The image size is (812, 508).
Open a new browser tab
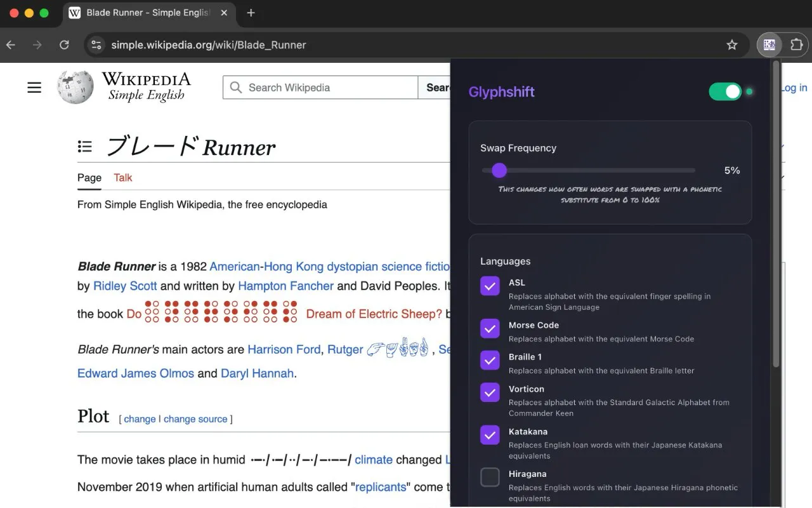[x=251, y=13]
